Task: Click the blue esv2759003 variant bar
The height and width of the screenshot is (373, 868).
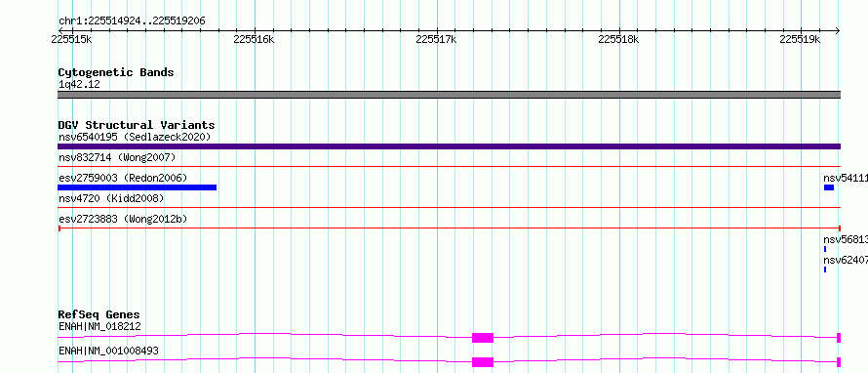Action: [137, 187]
